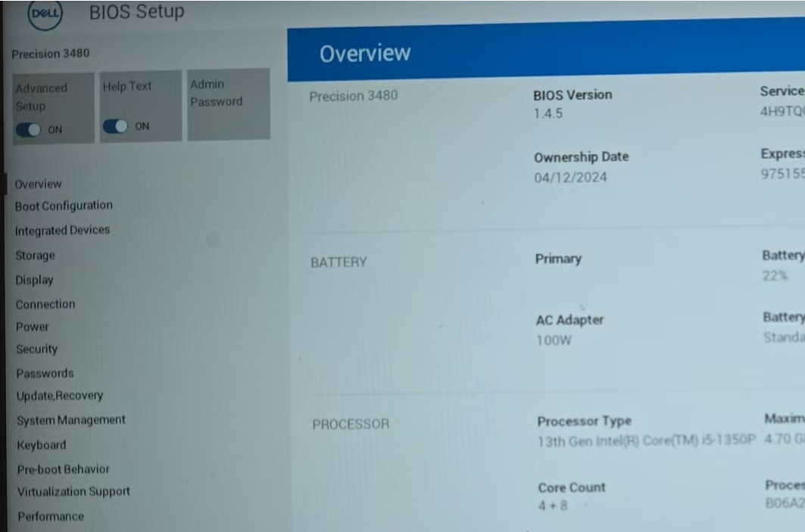The image size is (805, 532).
Task: Click the Core Count value 4 + 8
Action: [x=552, y=506]
